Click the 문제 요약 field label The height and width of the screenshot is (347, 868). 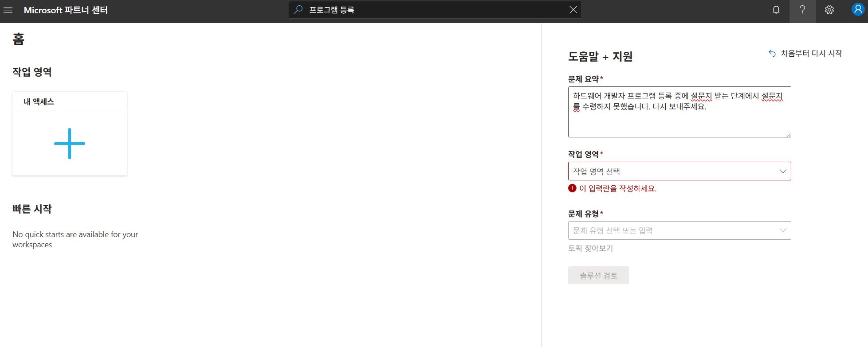[584, 79]
